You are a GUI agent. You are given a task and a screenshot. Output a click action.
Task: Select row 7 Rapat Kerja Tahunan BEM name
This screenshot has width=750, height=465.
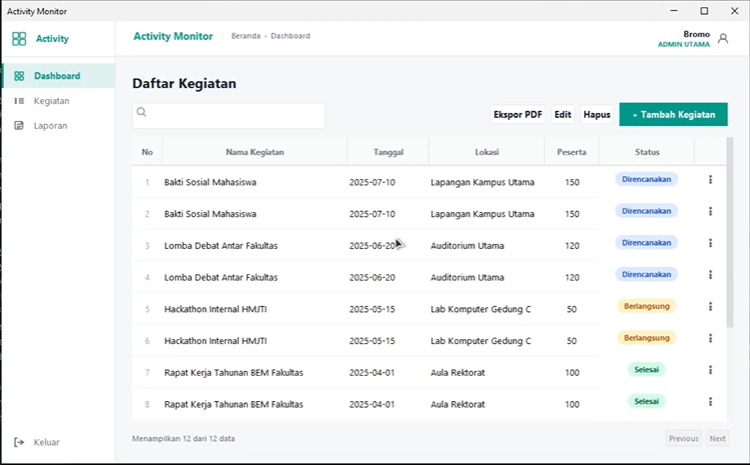[234, 373]
